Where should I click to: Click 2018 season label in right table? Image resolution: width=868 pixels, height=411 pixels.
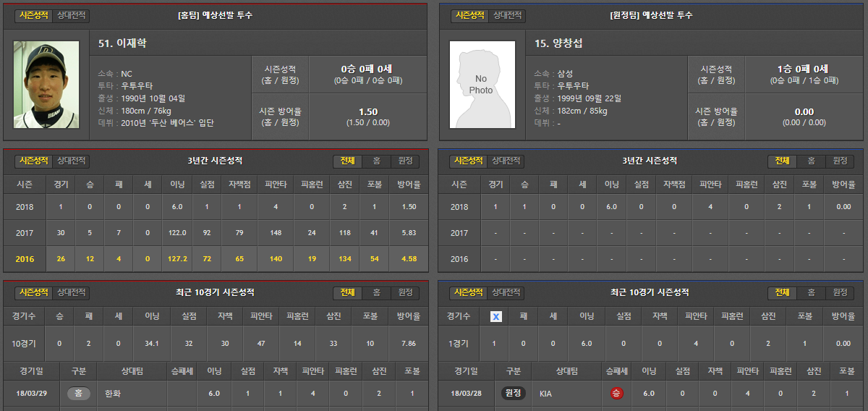459,207
